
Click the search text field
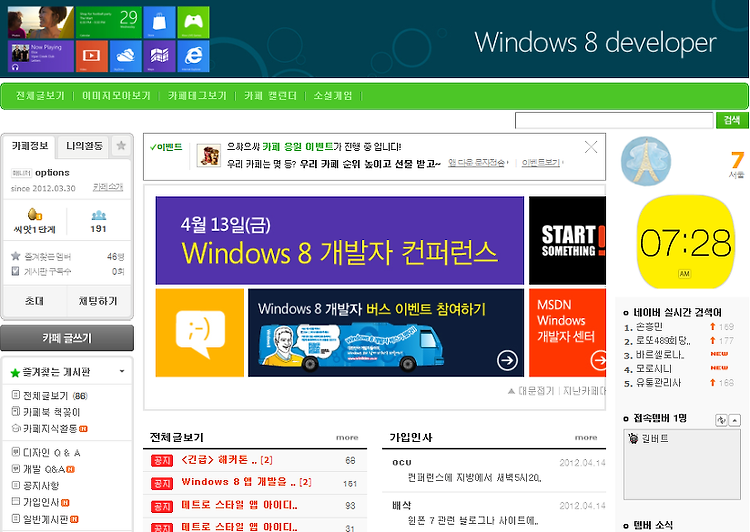(x=614, y=121)
